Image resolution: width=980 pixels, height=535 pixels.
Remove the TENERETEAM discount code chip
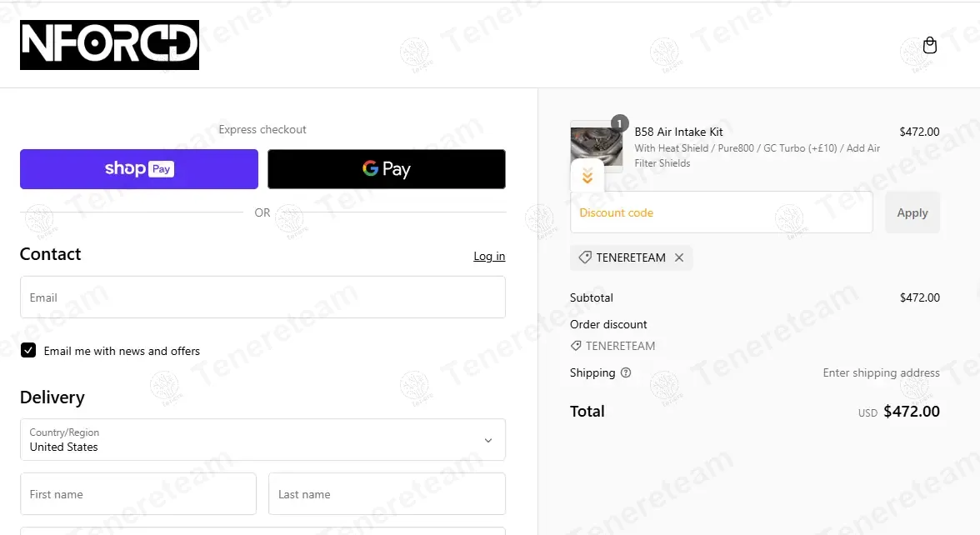(679, 257)
